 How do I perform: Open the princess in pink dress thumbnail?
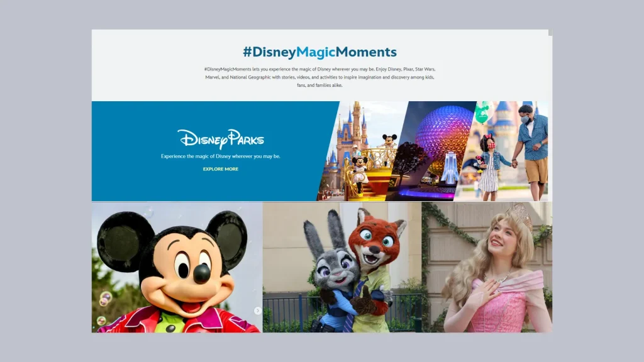(x=487, y=267)
